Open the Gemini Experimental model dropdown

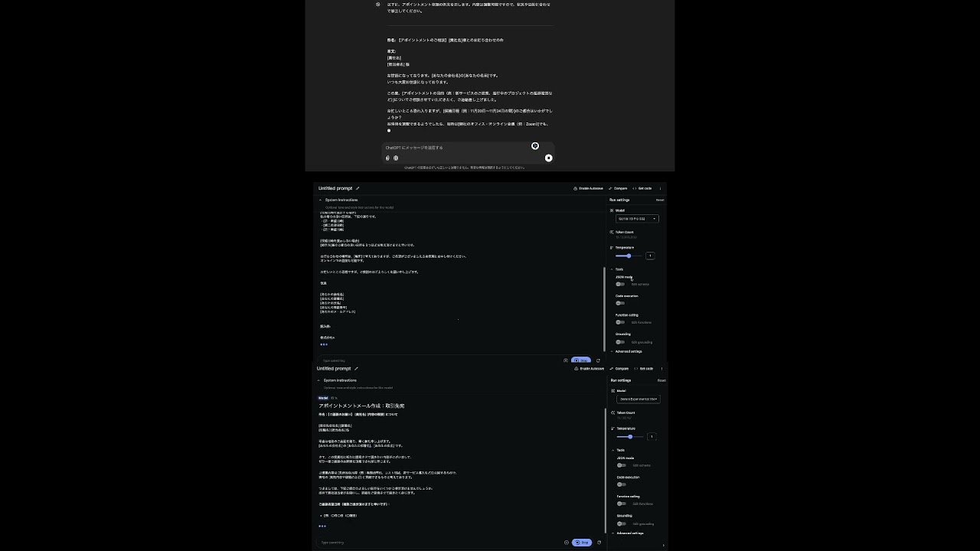(638, 399)
